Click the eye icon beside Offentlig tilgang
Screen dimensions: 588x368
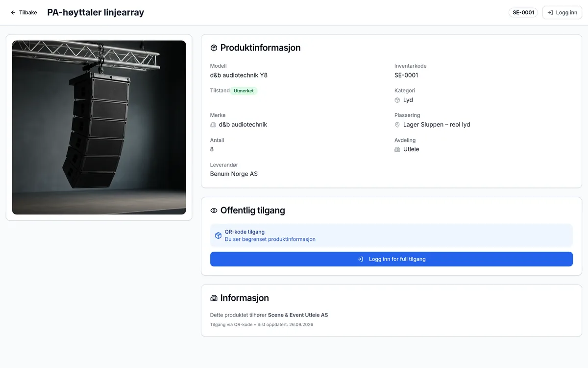tap(214, 210)
